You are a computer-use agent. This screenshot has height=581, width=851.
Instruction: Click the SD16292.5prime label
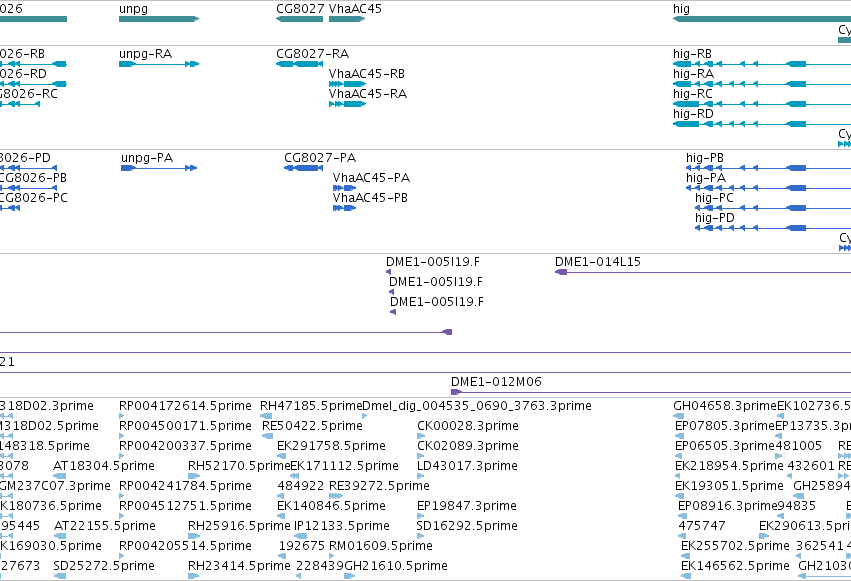click(467, 526)
